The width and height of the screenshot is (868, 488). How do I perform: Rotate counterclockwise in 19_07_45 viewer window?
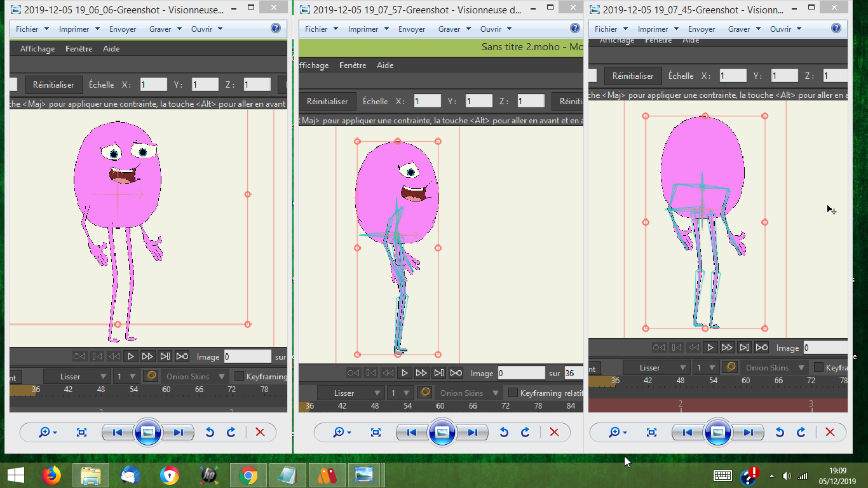tap(779, 433)
